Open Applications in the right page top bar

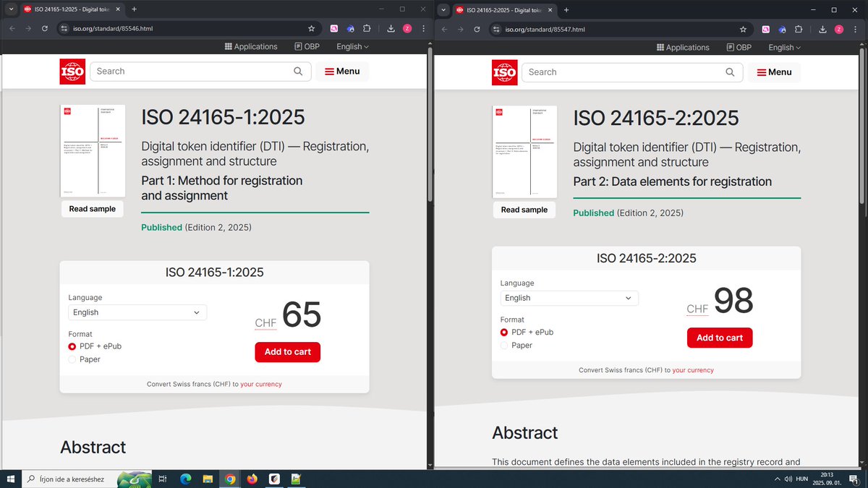[683, 47]
